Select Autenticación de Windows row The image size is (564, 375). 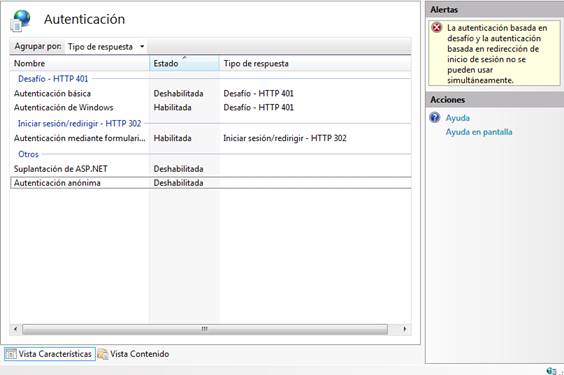[x=210, y=108]
